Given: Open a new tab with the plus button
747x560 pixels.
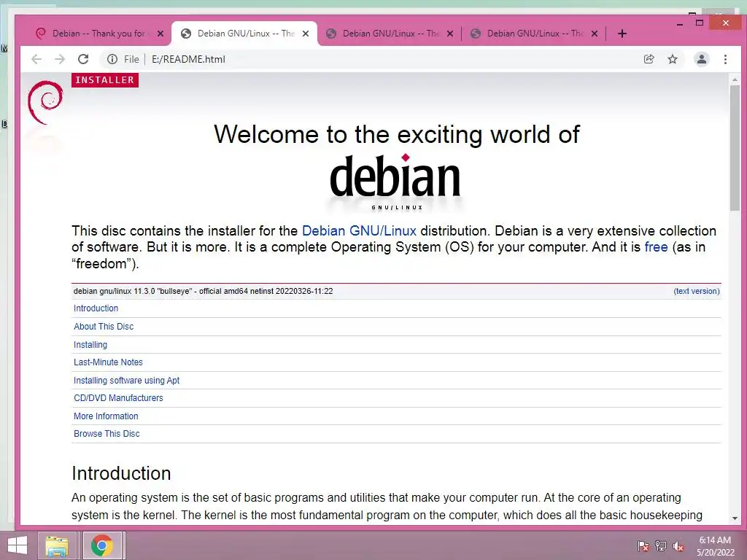Looking at the screenshot, I should click(x=622, y=34).
